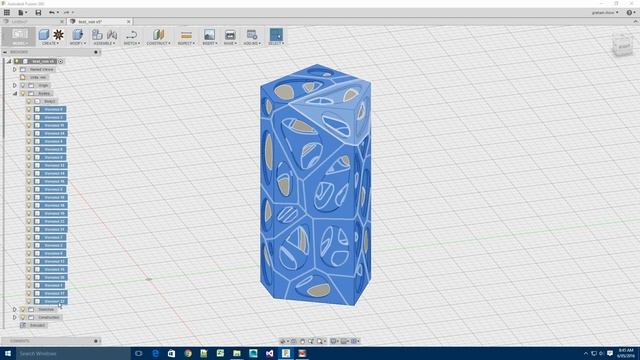Open Display Settings monitor icon
This screenshot has width=640, height=360.
point(334,341)
